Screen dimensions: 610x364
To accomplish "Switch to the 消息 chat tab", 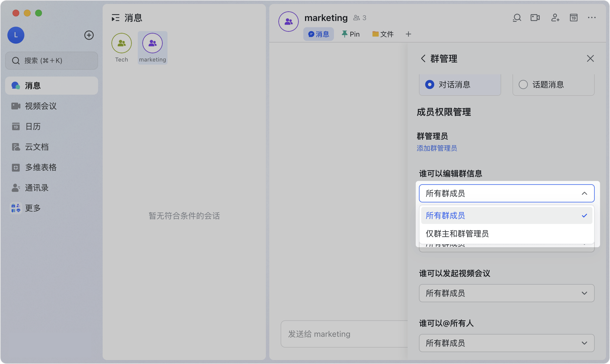I will (319, 34).
